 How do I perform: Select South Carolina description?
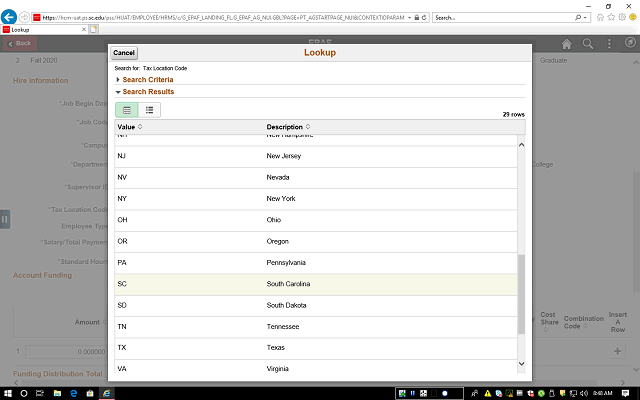[289, 284]
